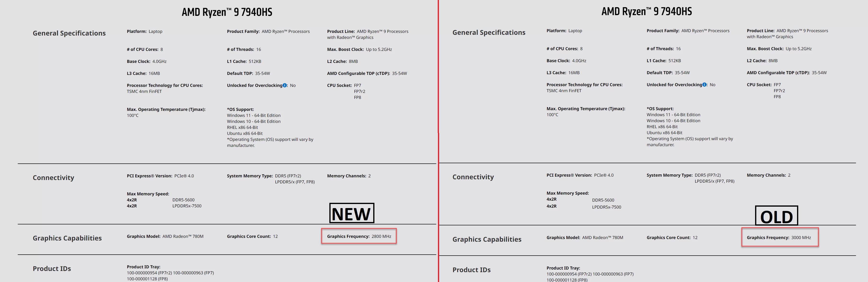
Task: Click the left page title 'AMD Ryzen 9 7940HS'
Action: coord(227,12)
